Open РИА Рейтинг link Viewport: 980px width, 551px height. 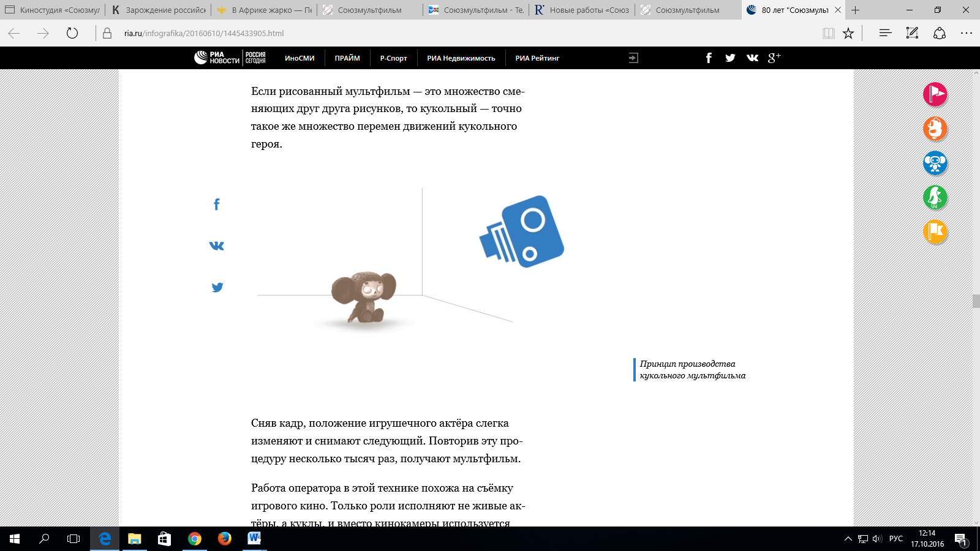pos(537,58)
